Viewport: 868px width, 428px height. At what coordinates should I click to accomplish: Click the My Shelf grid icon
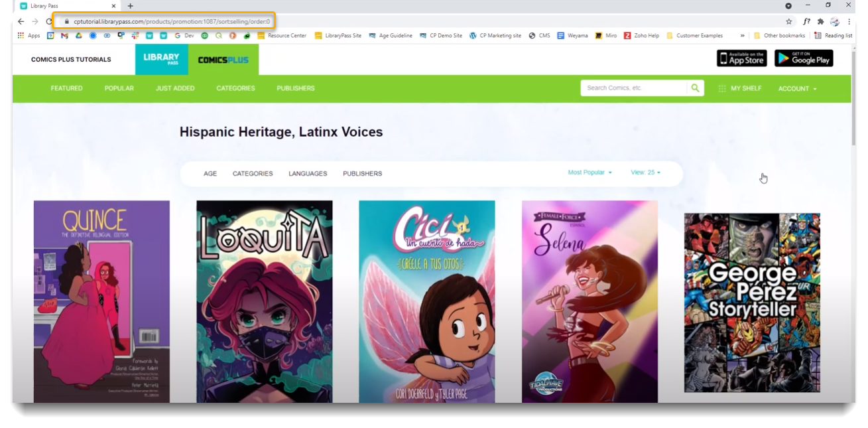[722, 89]
